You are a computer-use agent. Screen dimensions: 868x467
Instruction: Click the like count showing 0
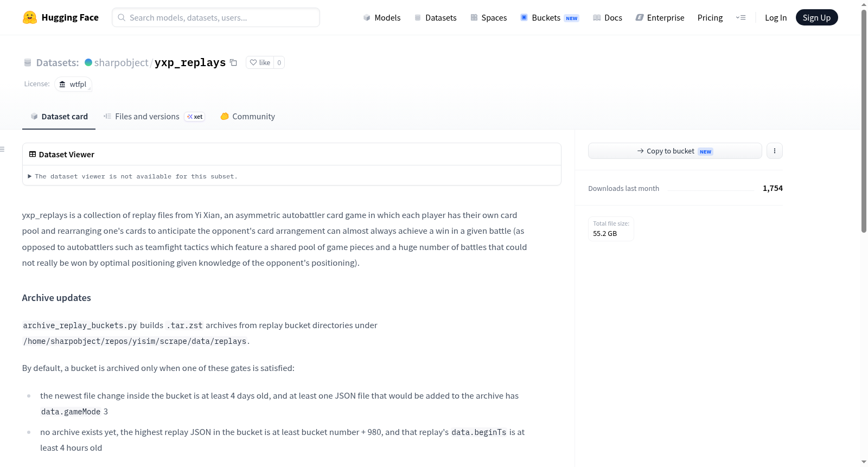[x=279, y=62]
